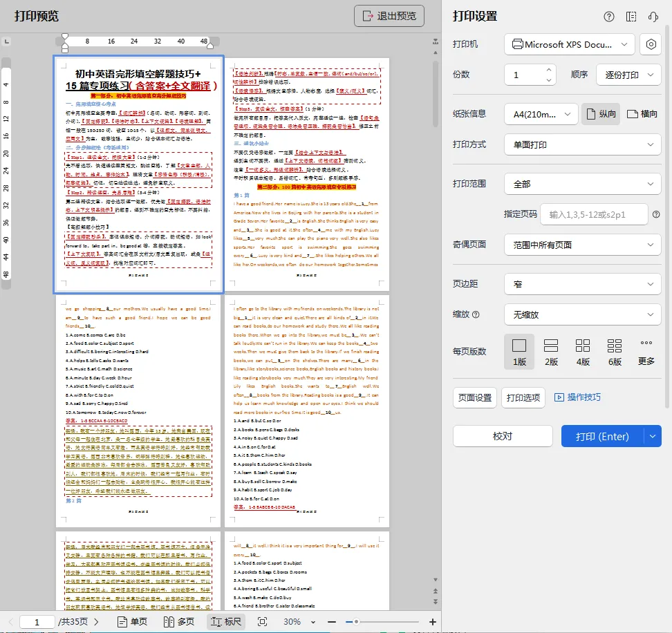Click the preview vertical scrollbar
The image size is (672, 633).
(x=436, y=94)
